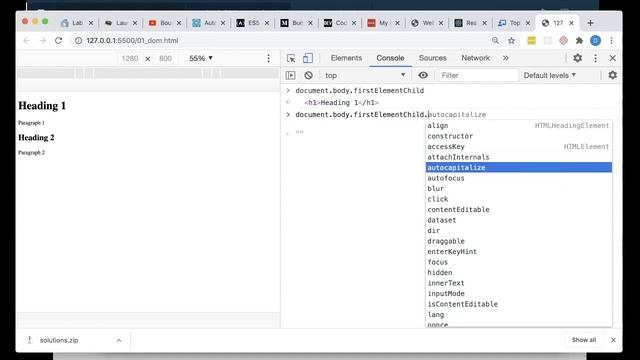Open the Chrome profile avatar
Image resolution: width=640 pixels, height=360 pixels.
(596, 40)
